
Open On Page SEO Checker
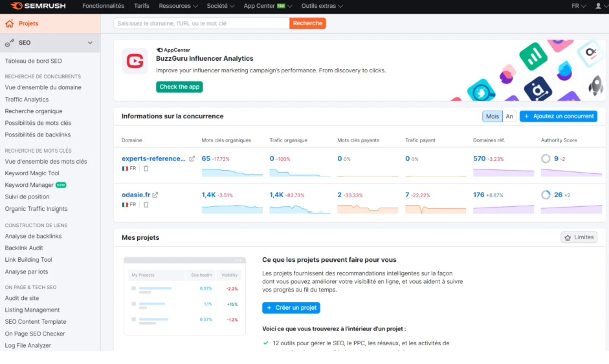click(35, 334)
